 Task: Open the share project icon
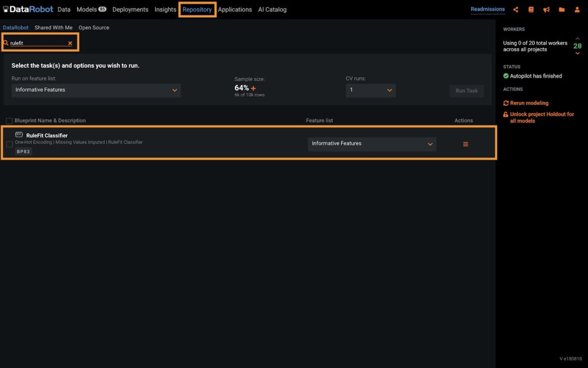(516, 10)
